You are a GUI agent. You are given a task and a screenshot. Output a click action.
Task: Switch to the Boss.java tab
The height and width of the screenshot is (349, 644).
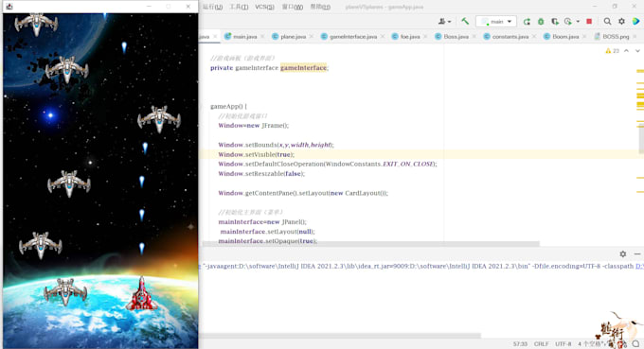(x=456, y=37)
